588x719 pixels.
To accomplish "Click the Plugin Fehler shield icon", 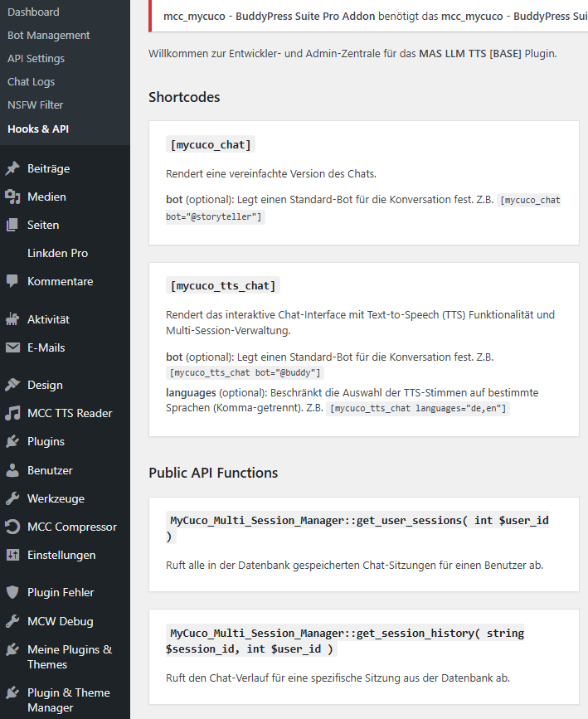I will click(x=12, y=592).
